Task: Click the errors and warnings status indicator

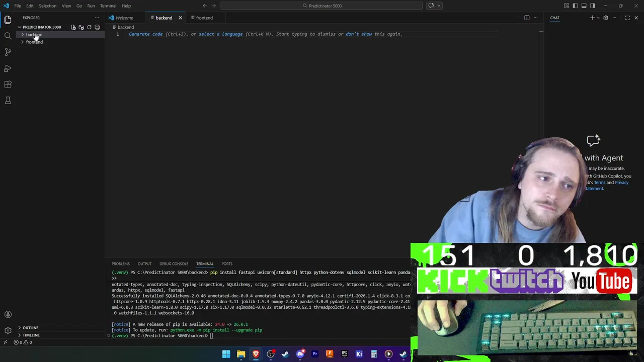Action: click(x=23, y=342)
